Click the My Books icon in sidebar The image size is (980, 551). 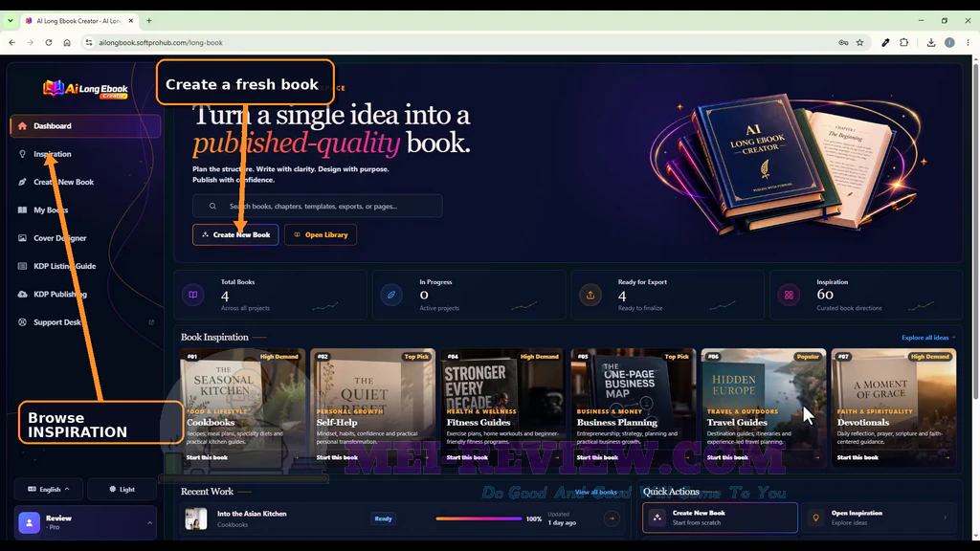pos(23,210)
